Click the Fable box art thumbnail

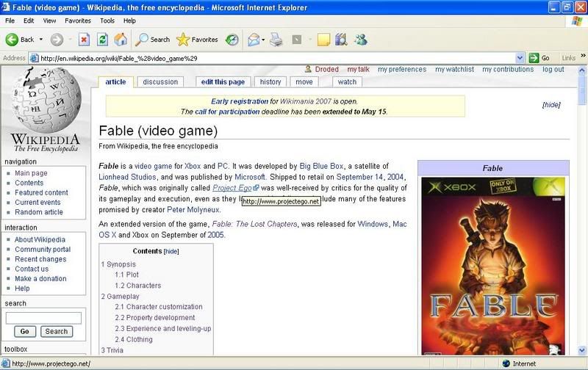coord(493,266)
